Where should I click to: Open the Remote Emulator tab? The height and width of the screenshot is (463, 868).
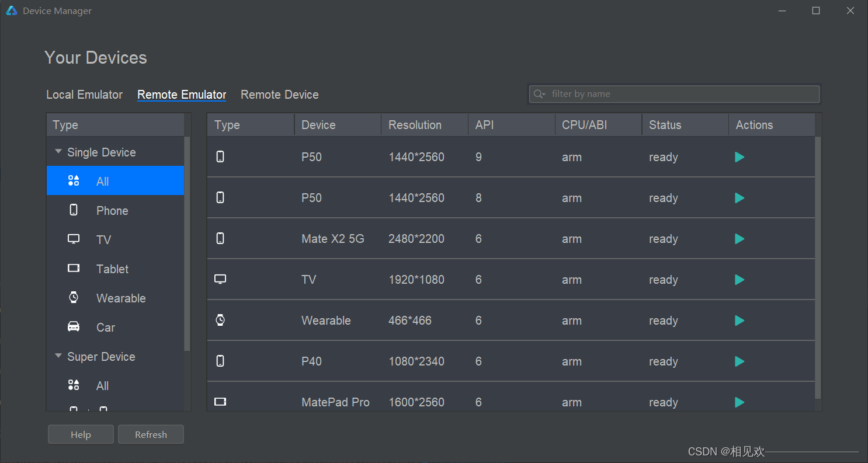click(x=182, y=95)
